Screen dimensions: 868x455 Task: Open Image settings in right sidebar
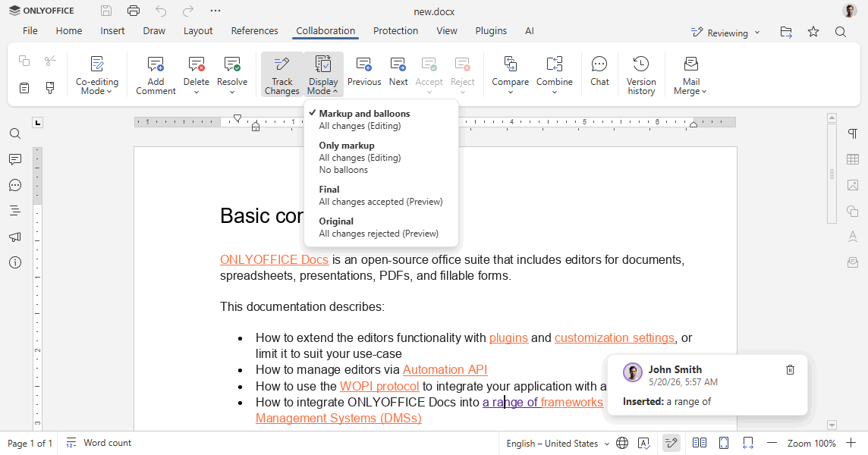(853, 185)
